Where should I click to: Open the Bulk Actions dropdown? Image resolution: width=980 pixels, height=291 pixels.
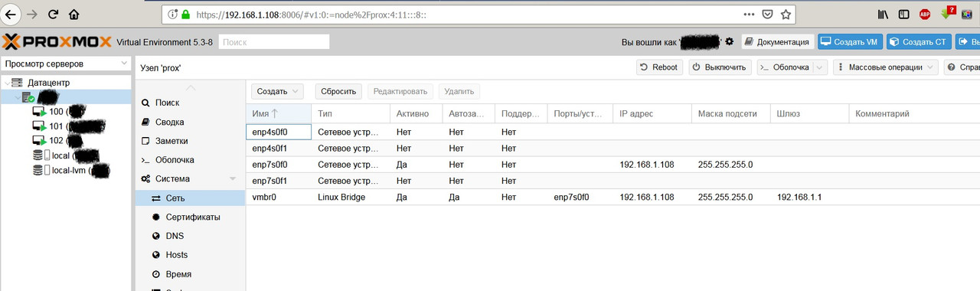pyautogui.click(x=886, y=67)
